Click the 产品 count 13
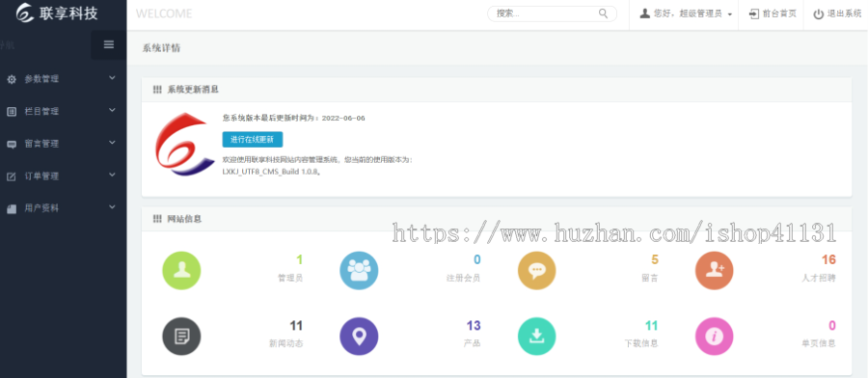Screen dimensions: 868x378 (474, 325)
